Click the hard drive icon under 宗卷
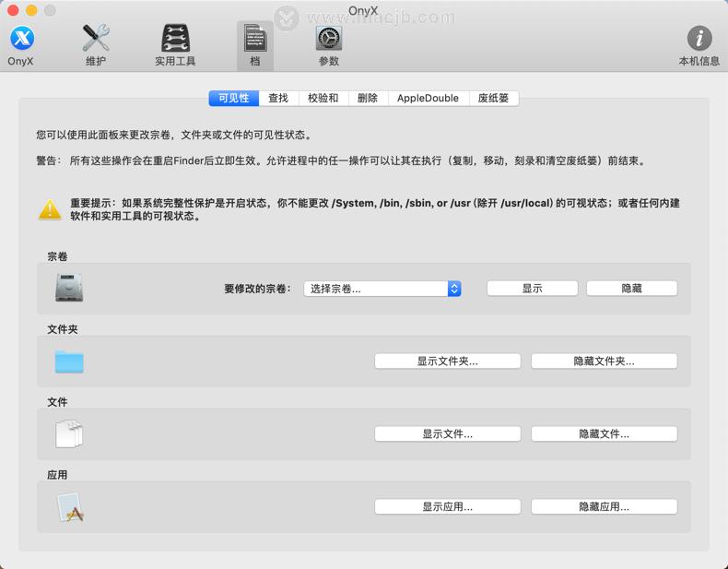 pos(69,288)
